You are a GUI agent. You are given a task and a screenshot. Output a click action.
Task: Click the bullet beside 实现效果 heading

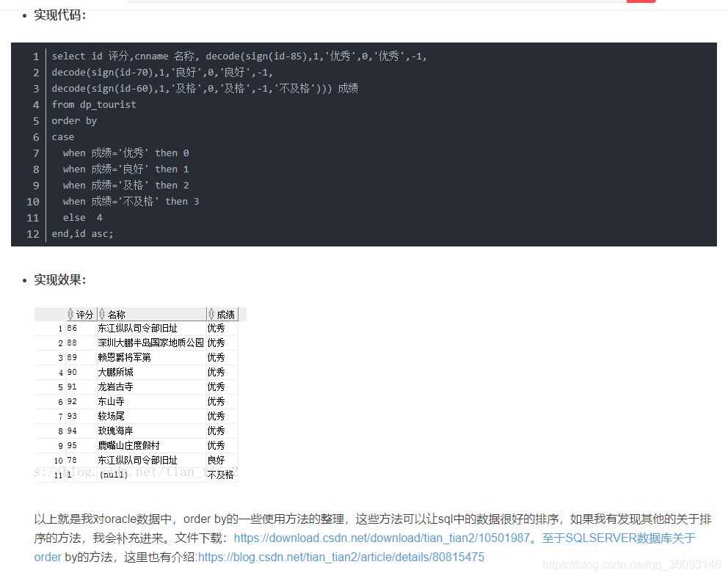click(x=24, y=279)
